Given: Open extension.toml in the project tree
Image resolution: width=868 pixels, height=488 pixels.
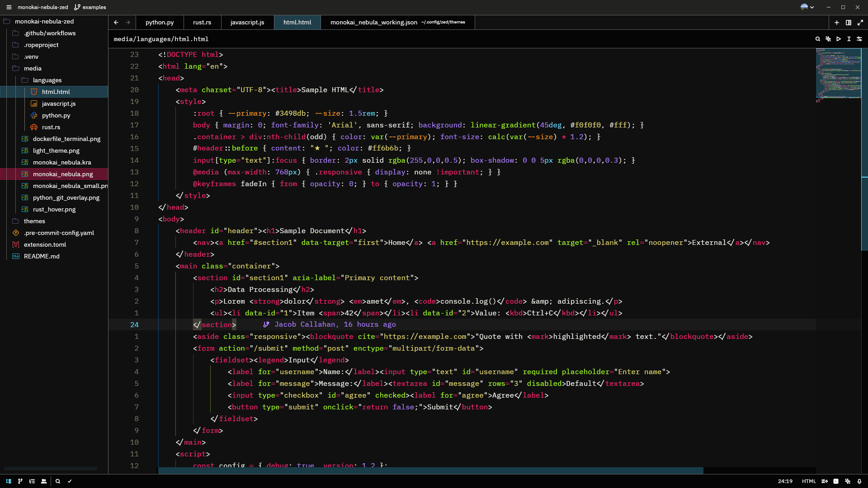Looking at the screenshot, I should (54, 244).
